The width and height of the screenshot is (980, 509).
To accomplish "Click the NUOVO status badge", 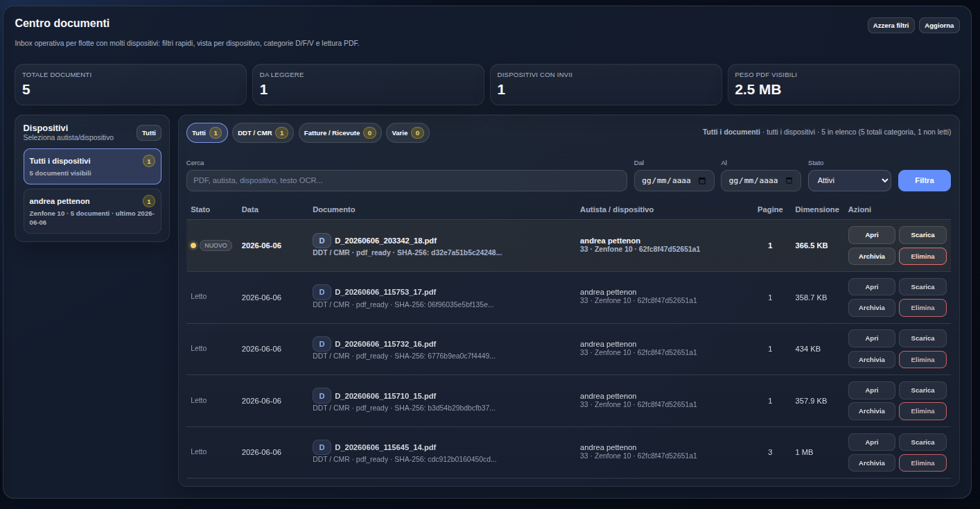I will [x=216, y=245].
